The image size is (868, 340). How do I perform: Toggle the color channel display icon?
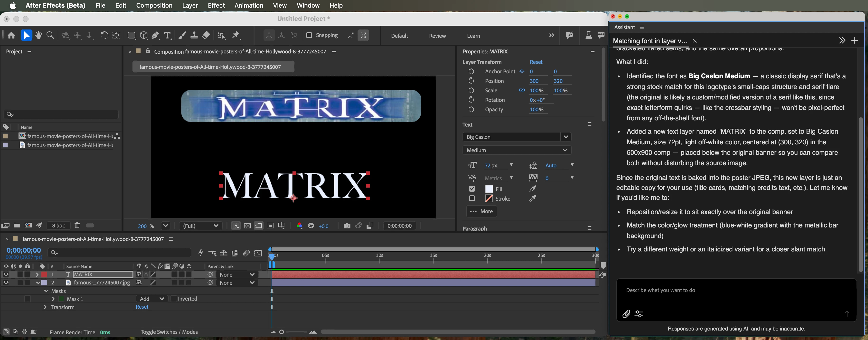click(299, 226)
